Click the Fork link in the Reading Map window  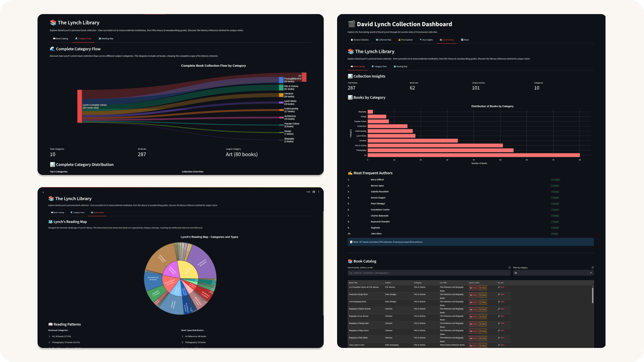(308, 192)
